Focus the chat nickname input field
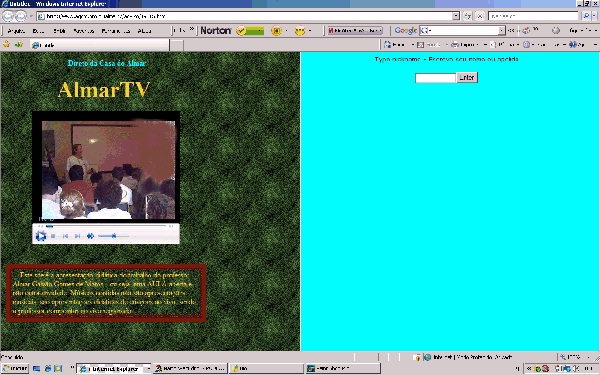Image resolution: width=600 pixels, height=375 pixels. [x=435, y=78]
